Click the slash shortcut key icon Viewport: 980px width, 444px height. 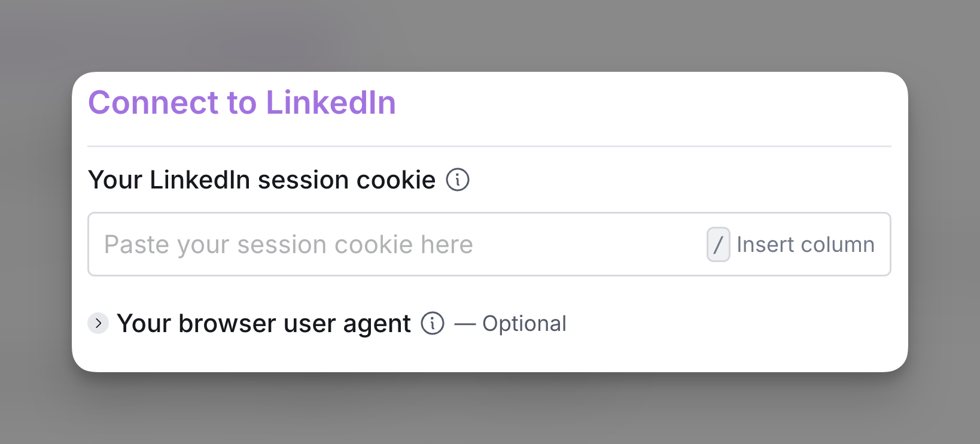coord(718,244)
